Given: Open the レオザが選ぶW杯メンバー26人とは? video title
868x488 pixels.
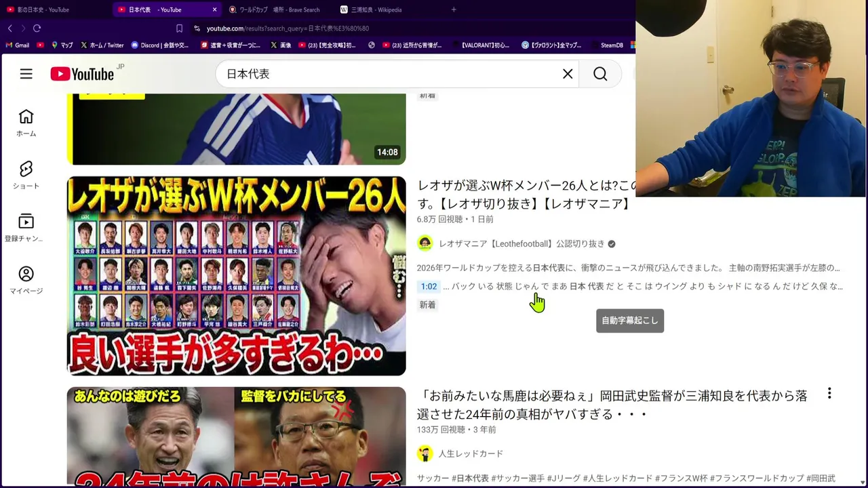Looking at the screenshot, I should point(527,195).
